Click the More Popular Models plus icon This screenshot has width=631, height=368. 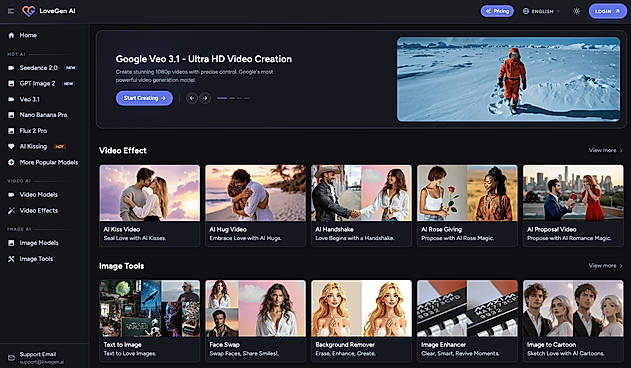point(11,162)
